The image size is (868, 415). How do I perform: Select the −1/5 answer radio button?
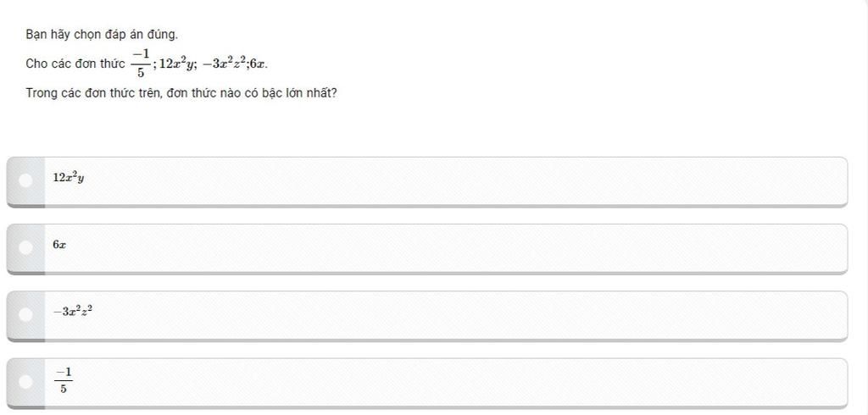tap(25, 381)
